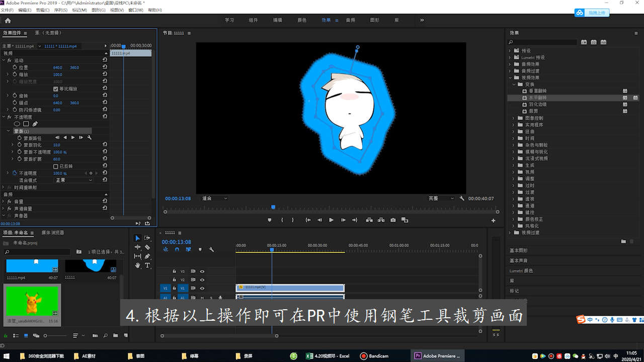Screen dimensions: 644x362
Task: Click free draw bezier pen mask icon
Action: [x=35, y=124]
